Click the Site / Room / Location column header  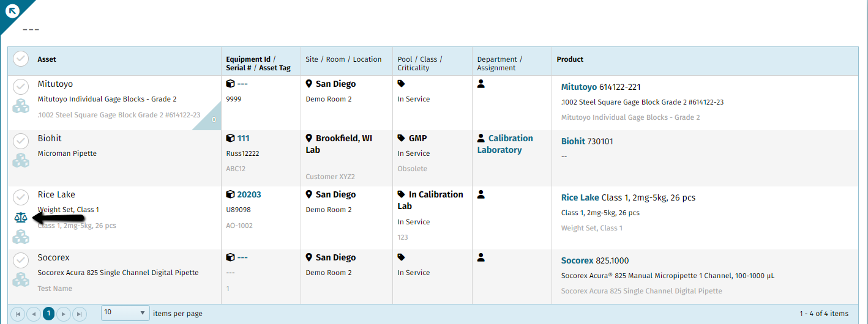(x=343, y=59)
